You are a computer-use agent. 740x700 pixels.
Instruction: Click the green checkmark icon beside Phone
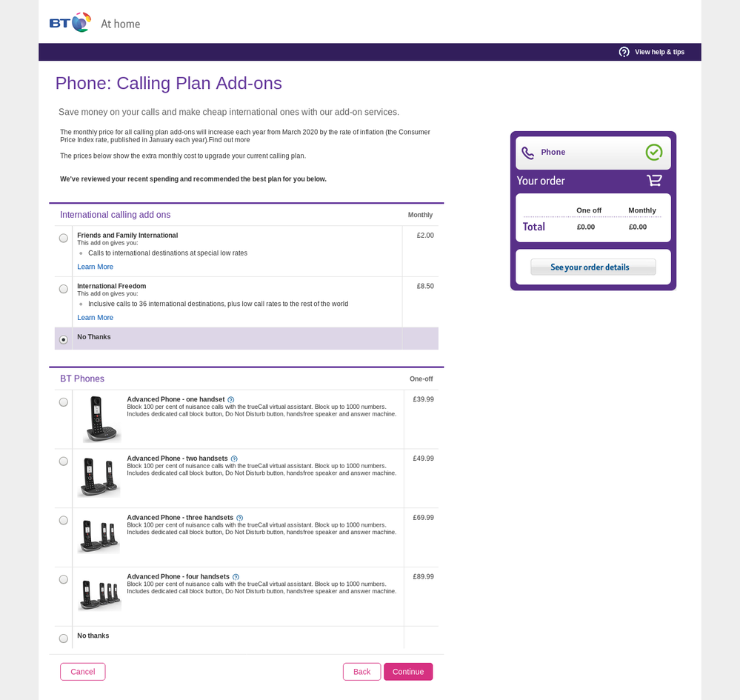click(x=653, y=153)
